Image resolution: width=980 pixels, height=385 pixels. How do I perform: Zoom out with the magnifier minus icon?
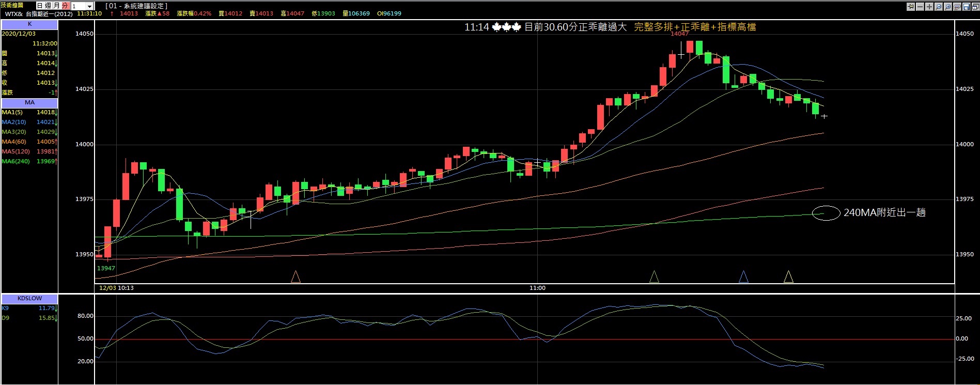click(x=939, y=7)
